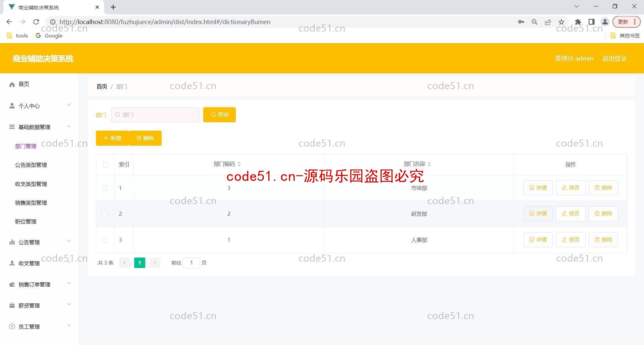Open the Chrome profile avatar

(605, 22)
